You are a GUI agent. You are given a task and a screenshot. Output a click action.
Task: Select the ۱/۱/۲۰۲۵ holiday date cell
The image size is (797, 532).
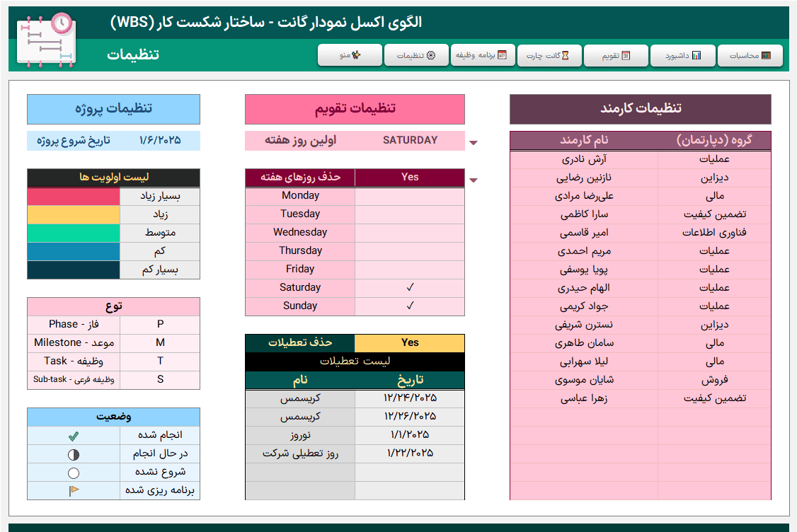click(410, 435)
